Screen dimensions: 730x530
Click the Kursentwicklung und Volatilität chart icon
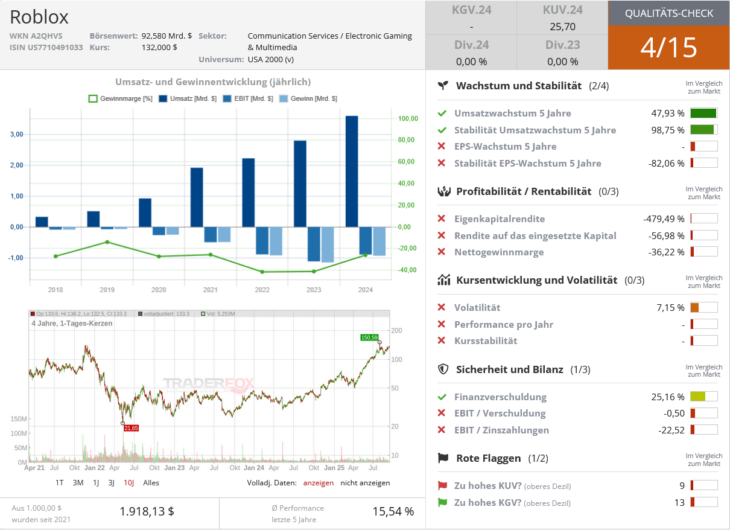(x=444, y=280)
